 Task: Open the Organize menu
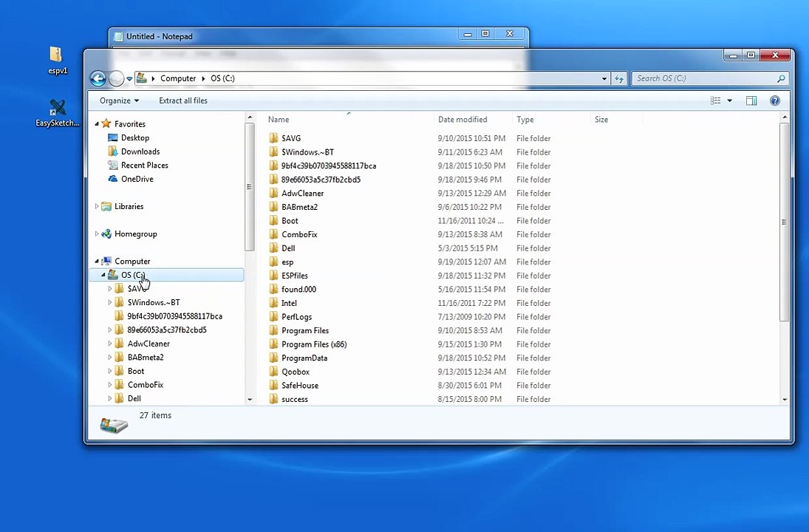point(119,100)
